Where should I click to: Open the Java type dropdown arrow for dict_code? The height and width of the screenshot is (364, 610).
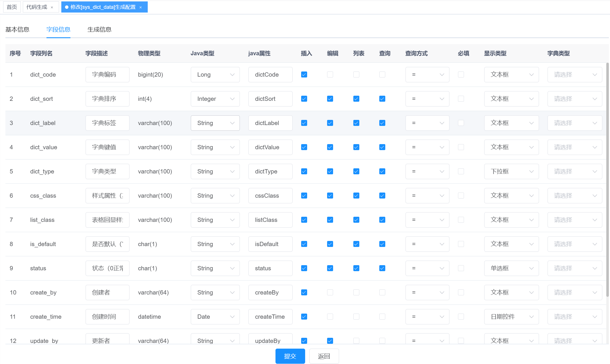232,75
